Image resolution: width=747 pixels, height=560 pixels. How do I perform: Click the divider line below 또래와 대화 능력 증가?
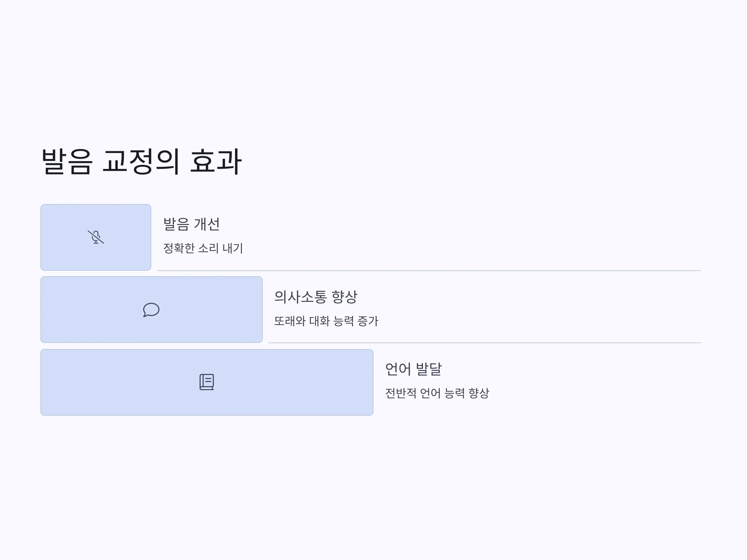pyautogui.click(x=484, y=343)
